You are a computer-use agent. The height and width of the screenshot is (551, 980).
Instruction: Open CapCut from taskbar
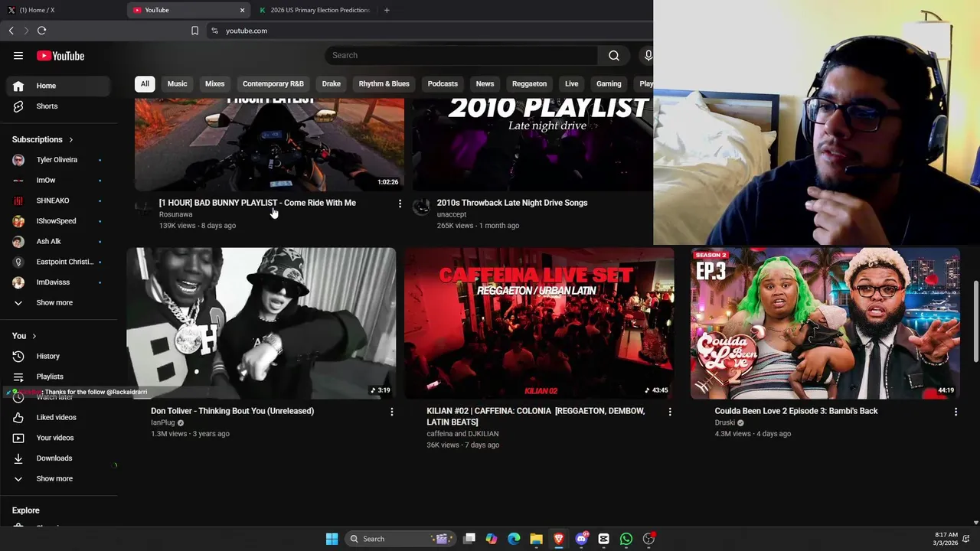tap(604, 539)
